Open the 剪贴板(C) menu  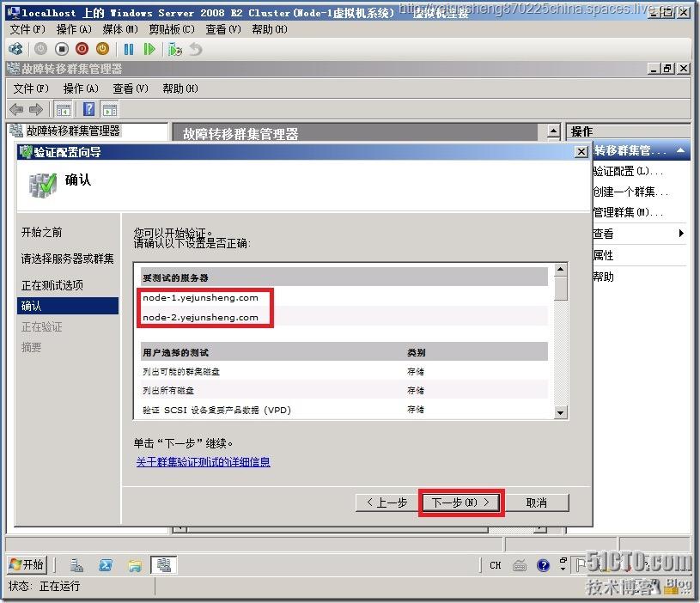click(172, 29)
